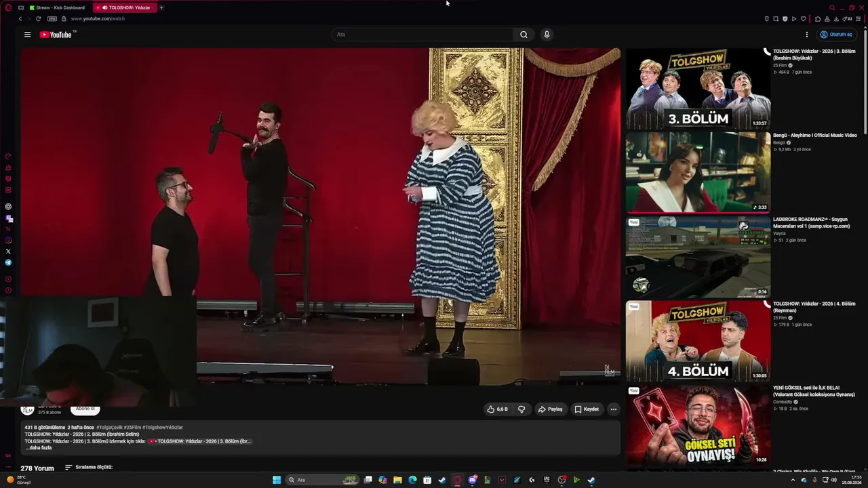Open Opera easy setup sliders icon
This screenshot has height=488, width=868.
point(859,19)
